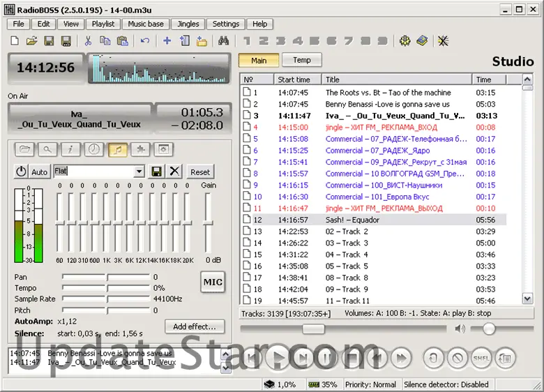
Task: Click the Add effect... button
Action: point(195,326)
